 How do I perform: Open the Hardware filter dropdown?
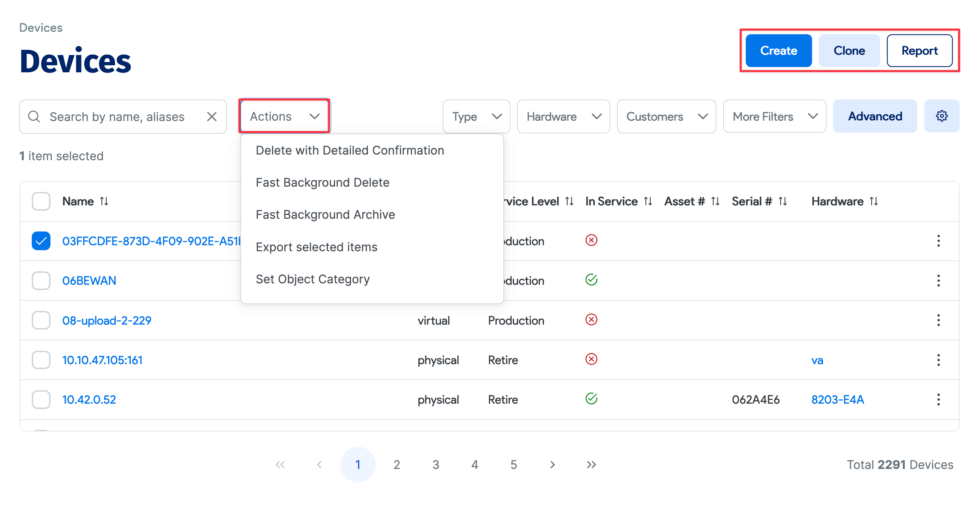(563, 116)
